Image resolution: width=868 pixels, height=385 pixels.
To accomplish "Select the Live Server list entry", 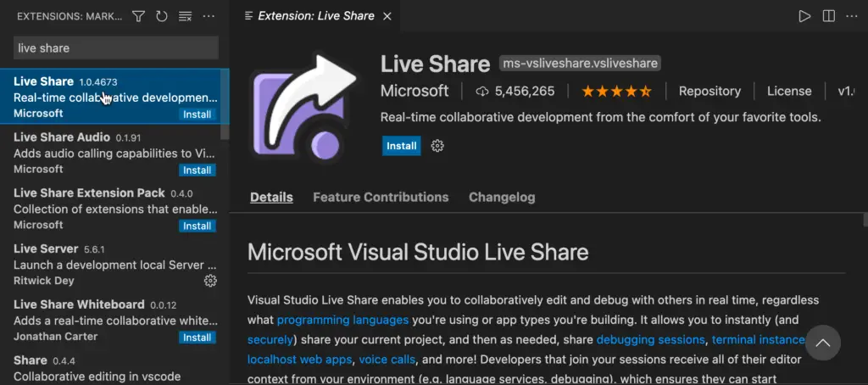I will (x=114, y=265).
